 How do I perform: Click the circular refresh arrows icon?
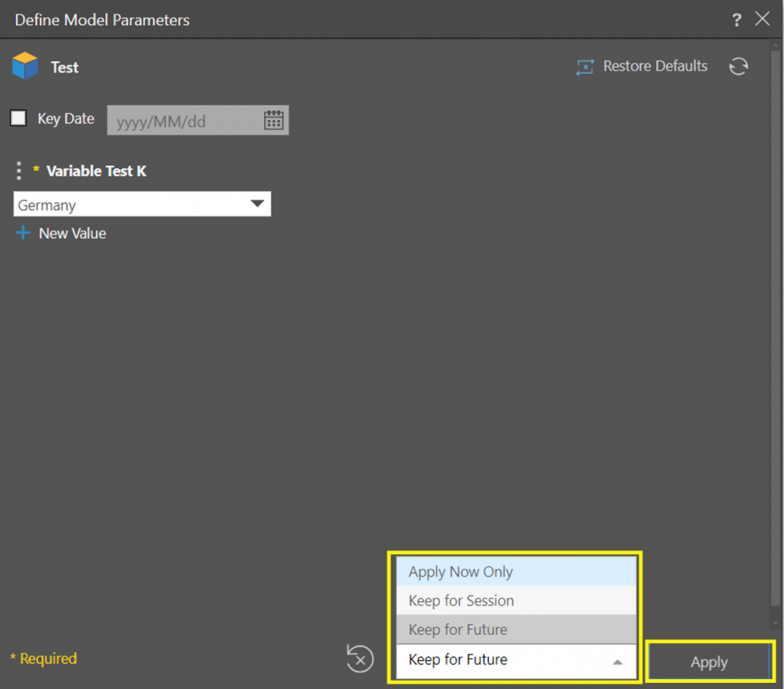click(x=738, y=67)
